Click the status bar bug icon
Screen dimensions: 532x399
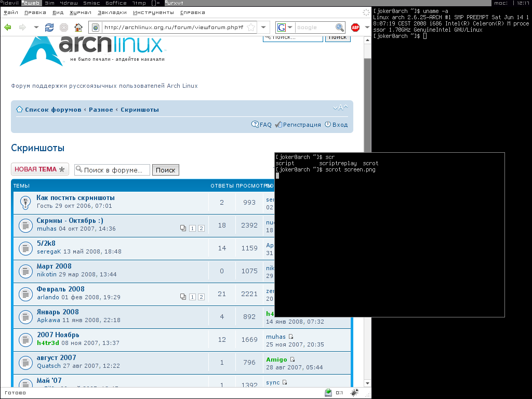tap(354, 393)
